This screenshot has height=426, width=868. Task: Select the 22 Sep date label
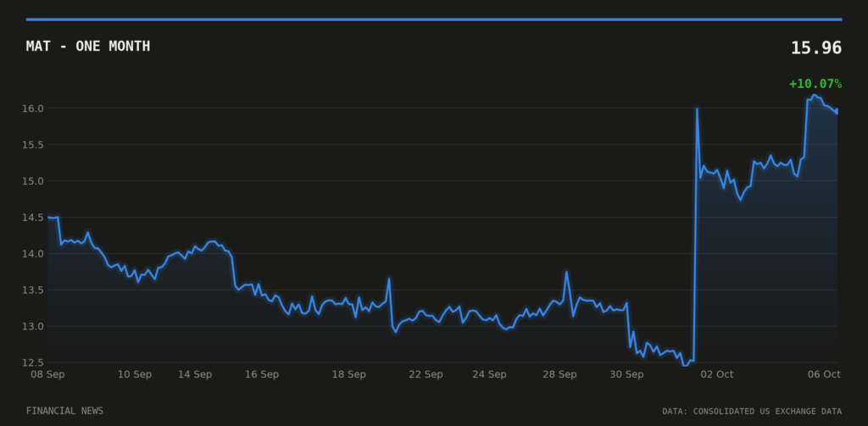point(426,374)
